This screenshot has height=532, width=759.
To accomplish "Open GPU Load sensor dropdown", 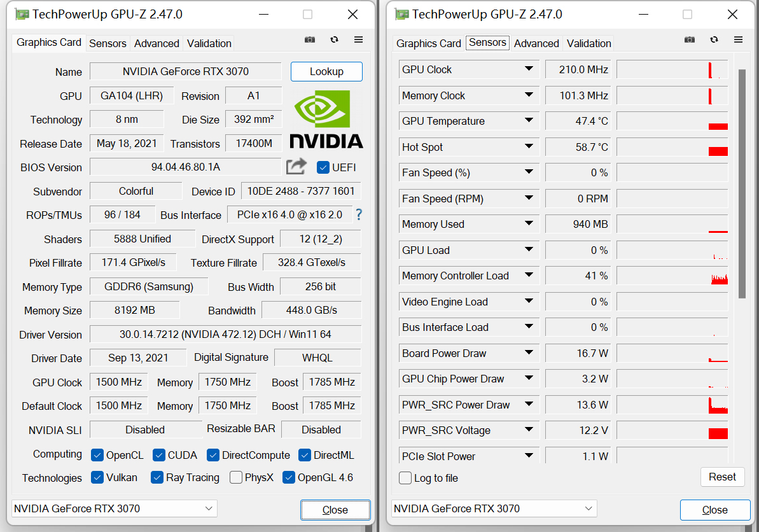I will pyautogui.click(x=529, y=249).
